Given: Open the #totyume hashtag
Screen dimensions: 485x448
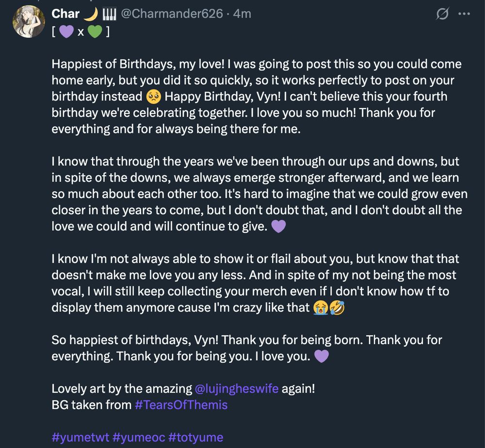Looking at the screenshot, I should click(x=196, y=437).
